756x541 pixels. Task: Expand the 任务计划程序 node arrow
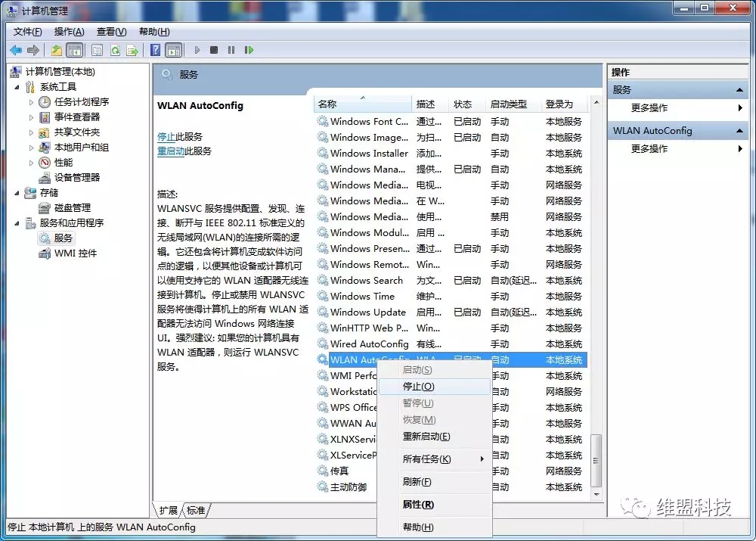pyautogui.click(x=31, y=102)
